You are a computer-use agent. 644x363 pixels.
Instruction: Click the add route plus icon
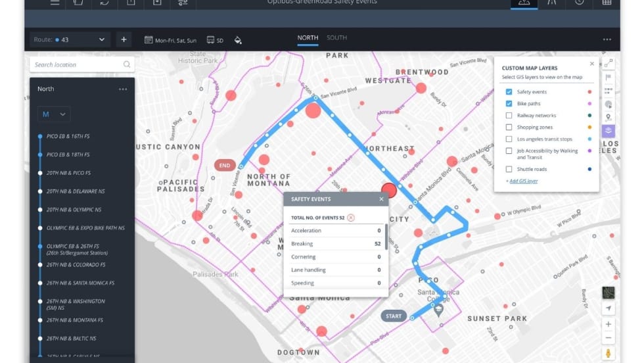(124, 39)
